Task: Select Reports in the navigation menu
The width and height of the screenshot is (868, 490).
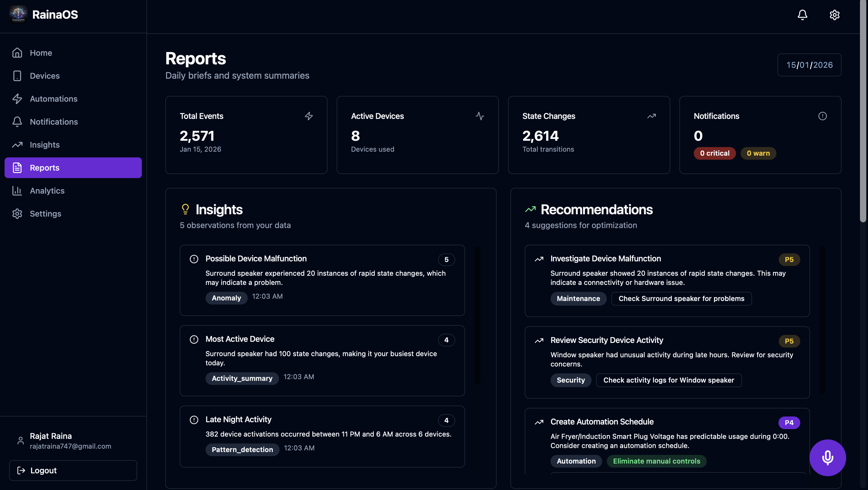Action: [x=44, y=168]
